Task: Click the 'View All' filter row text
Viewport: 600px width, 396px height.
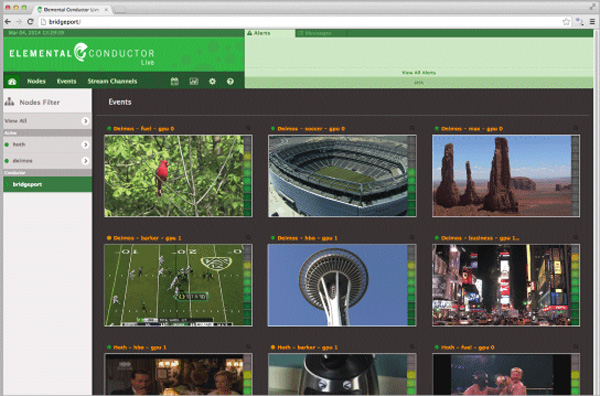Action: 16,121
